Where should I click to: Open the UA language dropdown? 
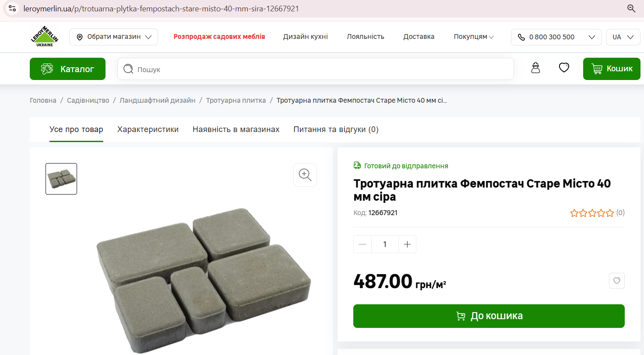click(623, 37)
